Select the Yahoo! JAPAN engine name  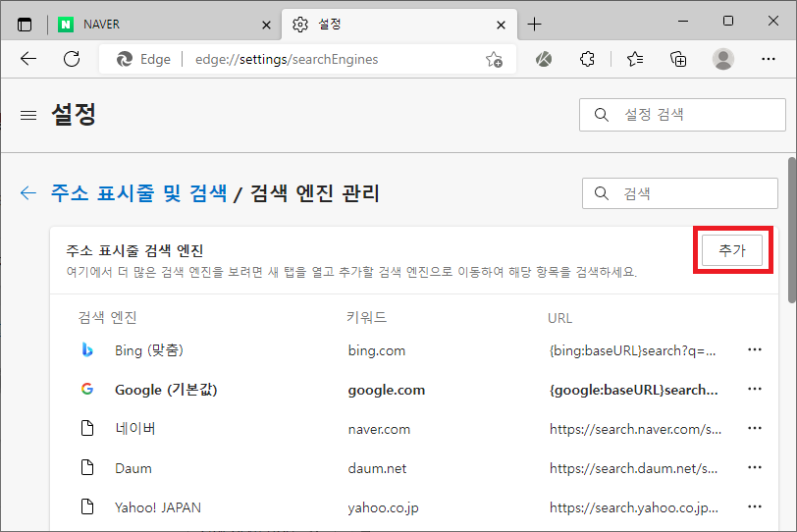pos(158,507)
